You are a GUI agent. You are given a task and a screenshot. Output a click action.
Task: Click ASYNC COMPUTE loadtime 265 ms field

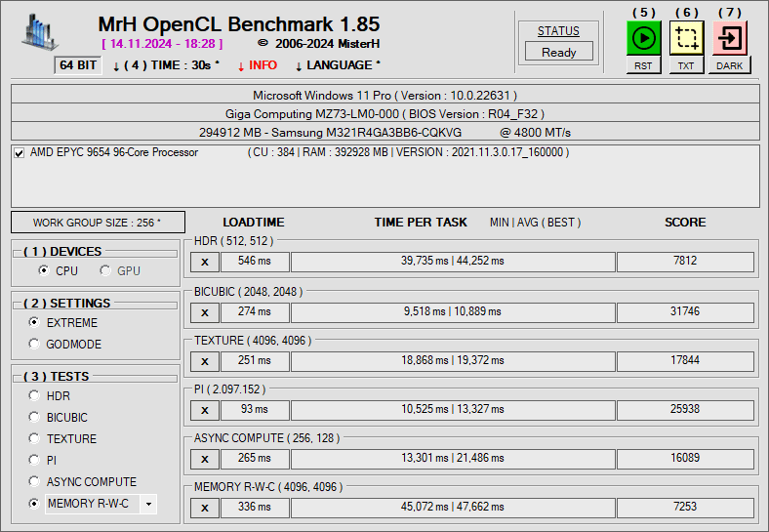255,459
